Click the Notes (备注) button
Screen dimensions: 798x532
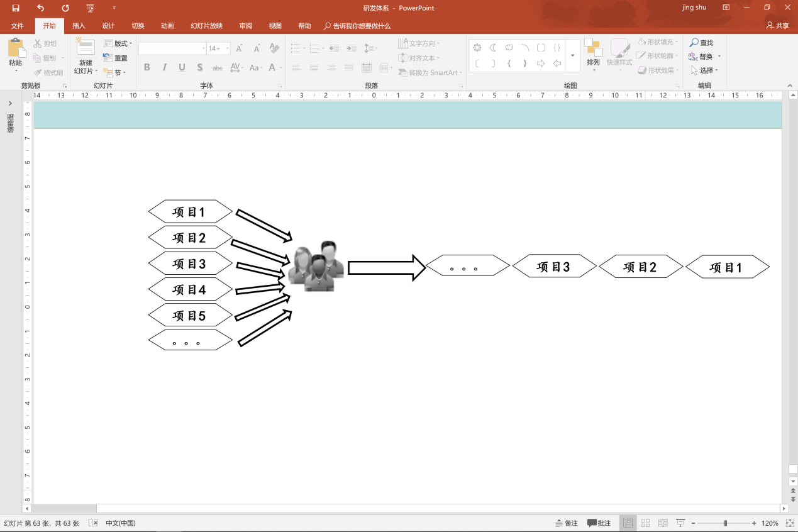pyautogui.click(x=567, y=523)
